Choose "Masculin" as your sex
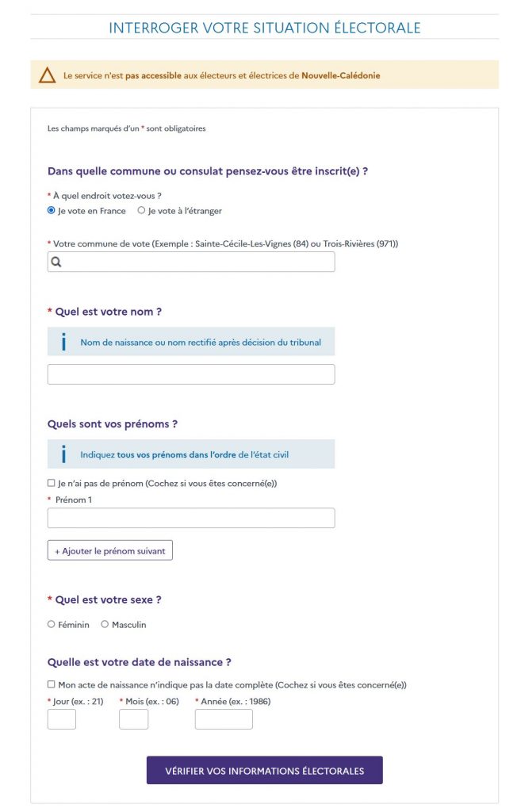Image resolution: width=521 pixels, height=812 pixels. pos(105,625)
